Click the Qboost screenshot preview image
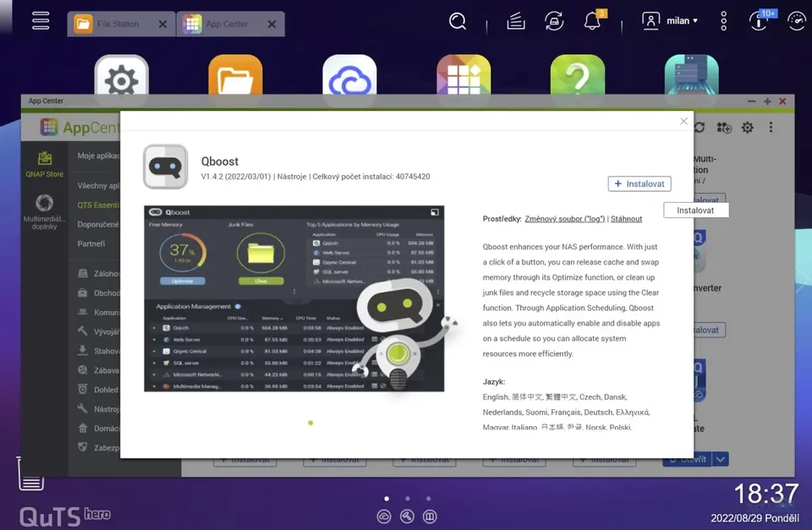The width and height of the screenshot is (812, 530). pos(294,298)
